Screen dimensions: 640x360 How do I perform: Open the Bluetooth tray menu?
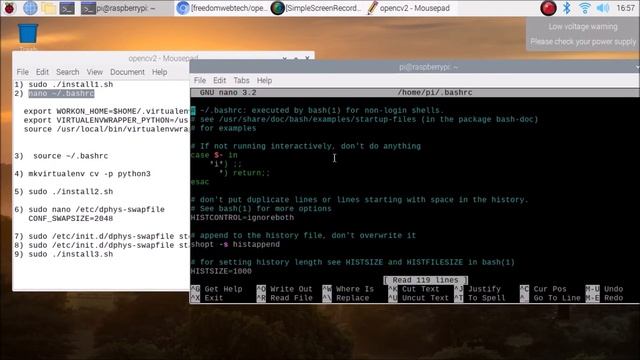[567, 8]
